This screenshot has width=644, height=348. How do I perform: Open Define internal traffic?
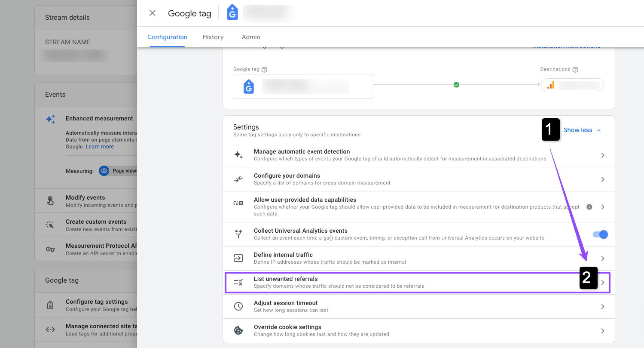pyautogui.click(x=419, y=258)
